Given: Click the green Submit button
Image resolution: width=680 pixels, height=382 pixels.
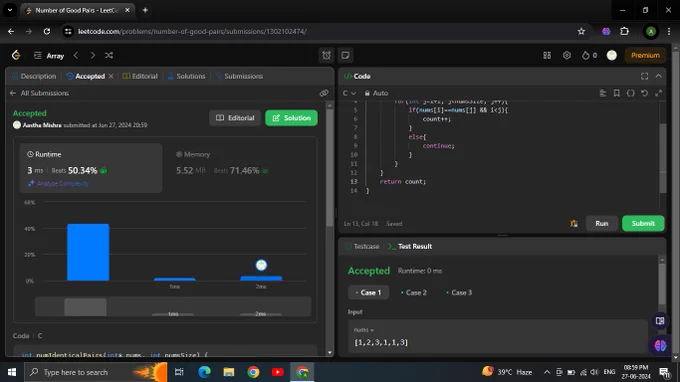Looking at the screenshot, I should pyautogui.click(x=643, y=224).
